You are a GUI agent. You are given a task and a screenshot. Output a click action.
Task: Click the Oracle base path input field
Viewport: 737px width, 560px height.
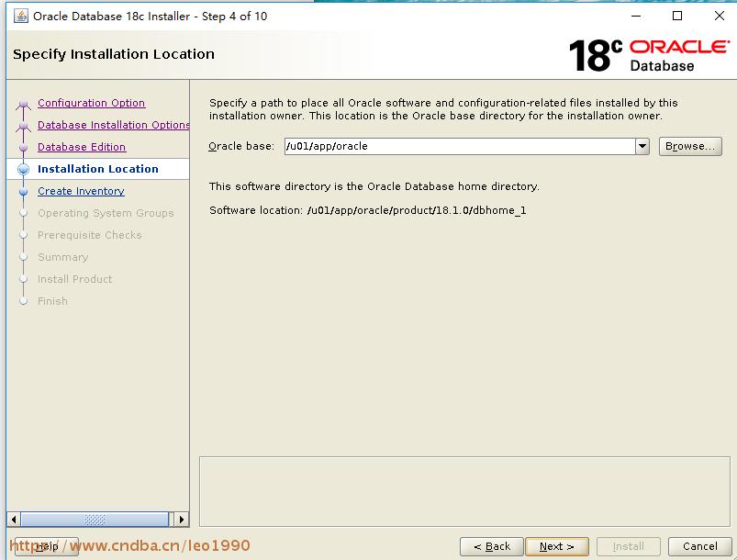point(460,146)
